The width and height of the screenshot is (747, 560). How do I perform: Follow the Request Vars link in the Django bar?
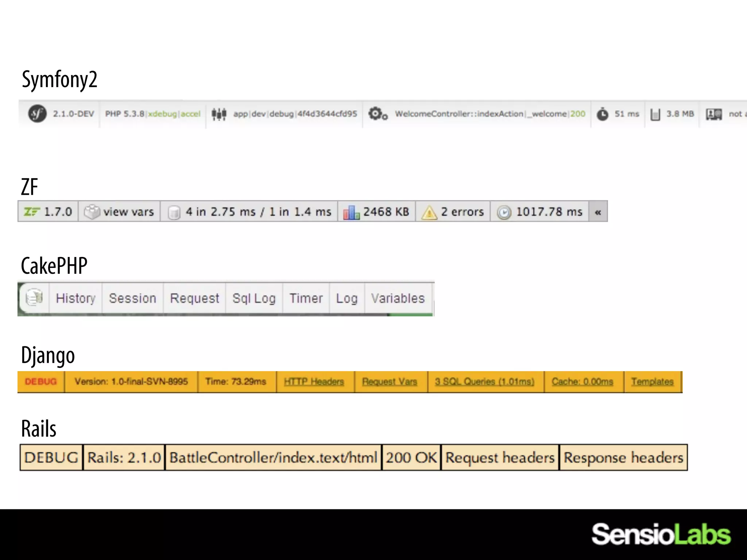pos(390,382)
